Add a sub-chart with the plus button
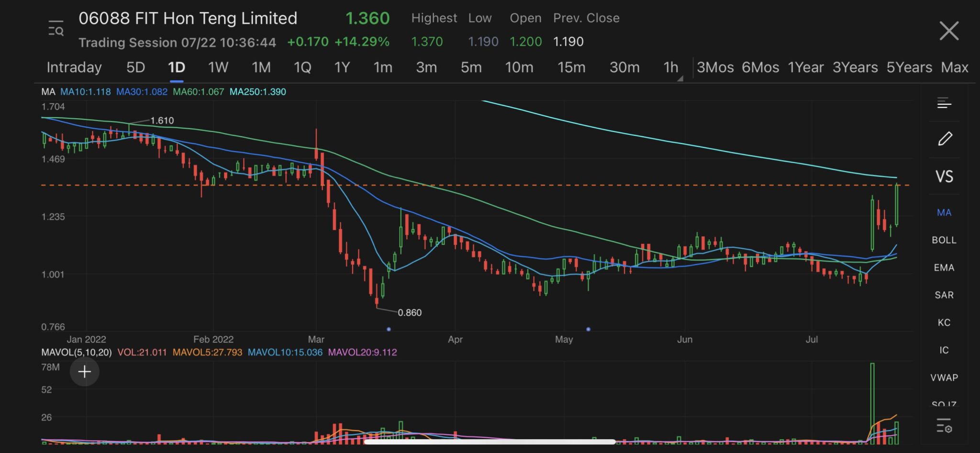 click(x=85, y=372)
